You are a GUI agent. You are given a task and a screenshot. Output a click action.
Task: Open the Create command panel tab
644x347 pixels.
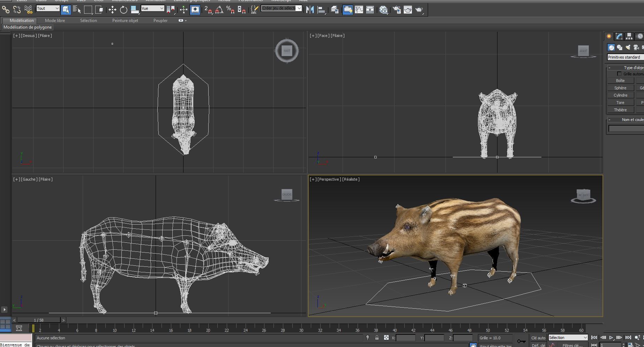tap(609, 36)
